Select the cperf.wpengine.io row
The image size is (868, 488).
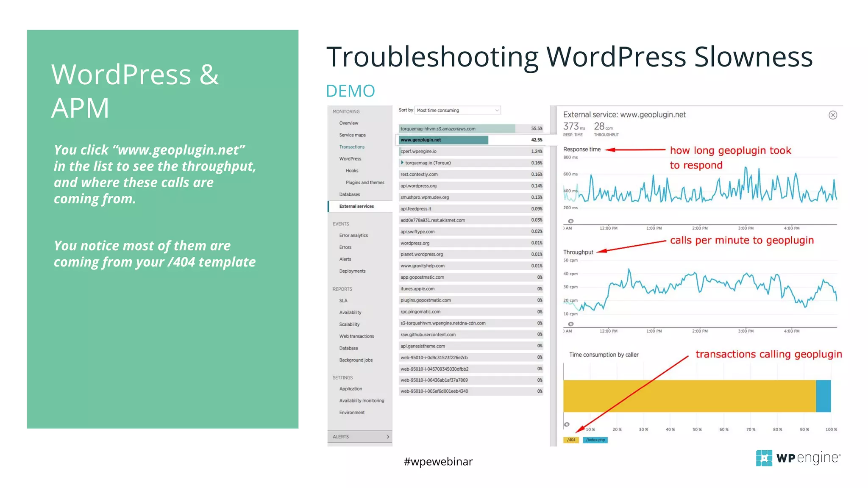tap(471, 151)
